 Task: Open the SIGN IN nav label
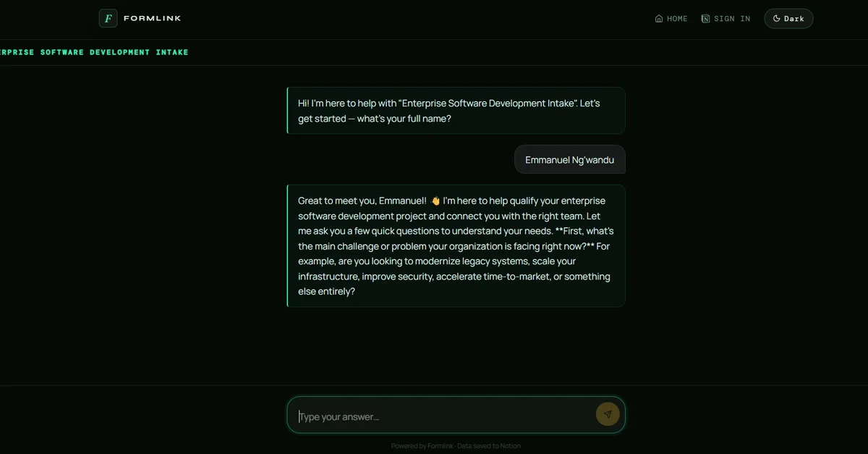coord(732,19)
